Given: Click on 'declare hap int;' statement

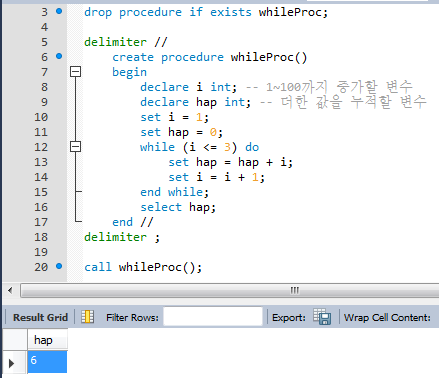Looking at the screenshot, I should pos(195,102).
